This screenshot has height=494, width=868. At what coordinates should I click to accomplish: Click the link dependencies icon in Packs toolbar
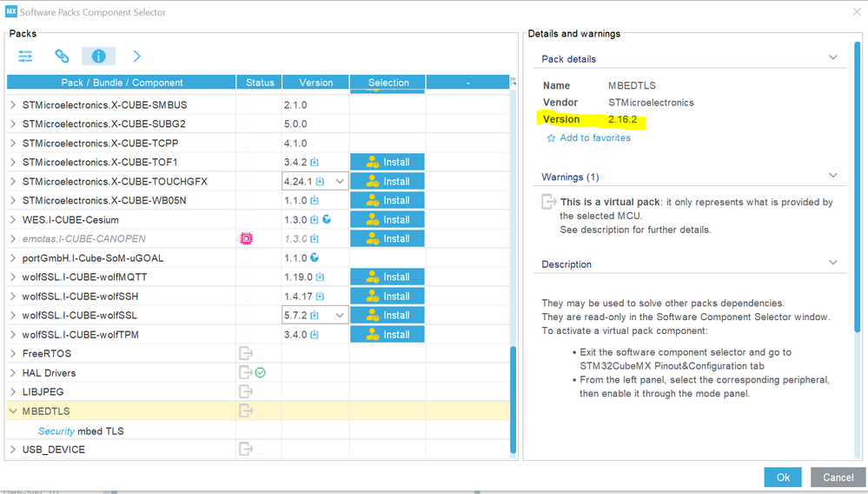pos(62,56)
